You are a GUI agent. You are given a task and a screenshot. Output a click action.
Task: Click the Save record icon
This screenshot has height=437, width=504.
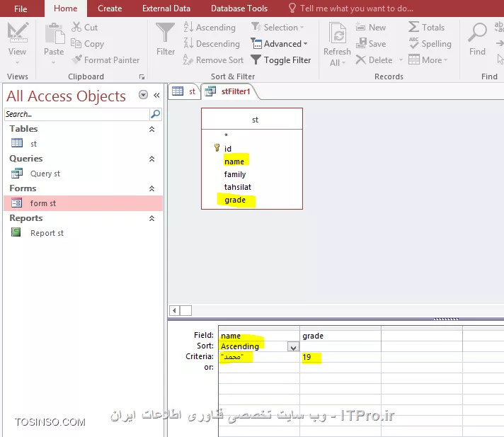point(361,43)
